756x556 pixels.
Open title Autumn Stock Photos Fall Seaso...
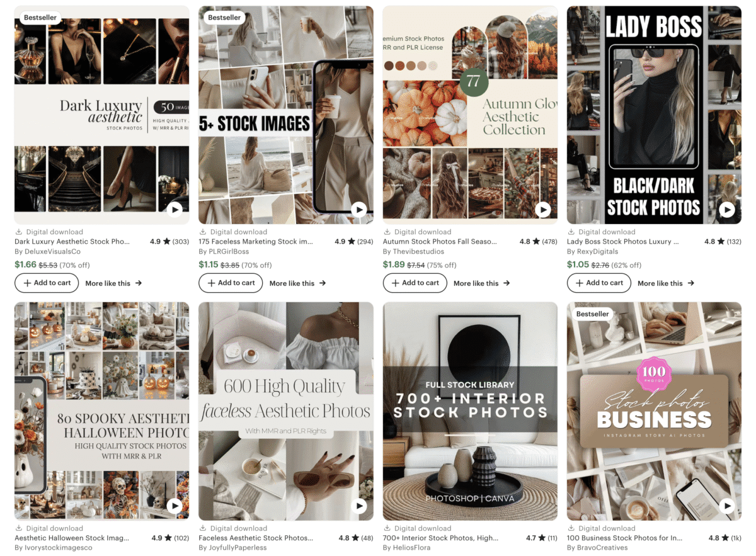[x=440, y=242]
